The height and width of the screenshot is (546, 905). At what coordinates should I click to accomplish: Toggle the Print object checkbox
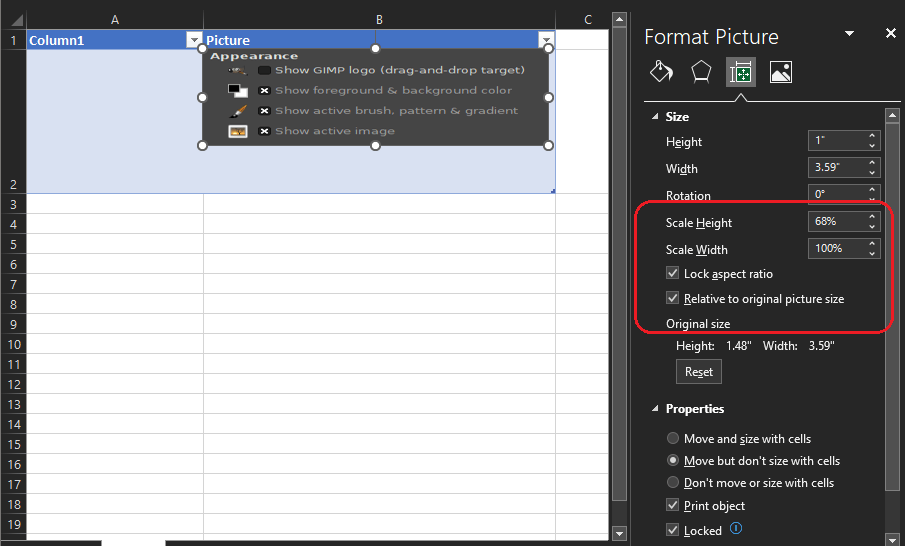tap(672, 505)
